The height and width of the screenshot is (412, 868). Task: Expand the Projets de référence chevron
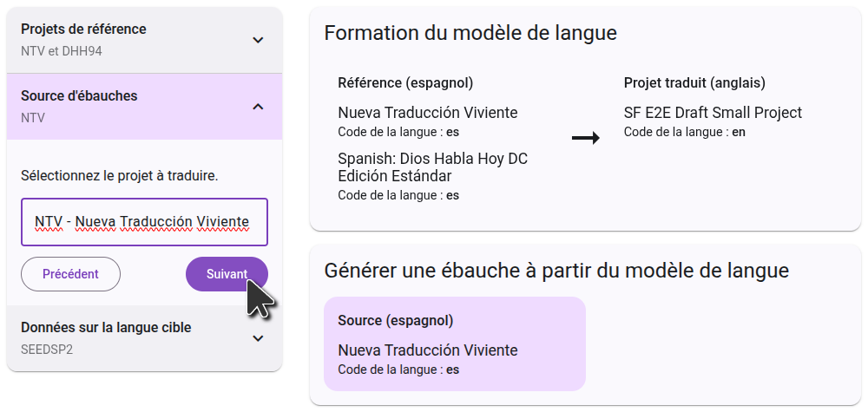pyautogui.click(x=258, y=40)
